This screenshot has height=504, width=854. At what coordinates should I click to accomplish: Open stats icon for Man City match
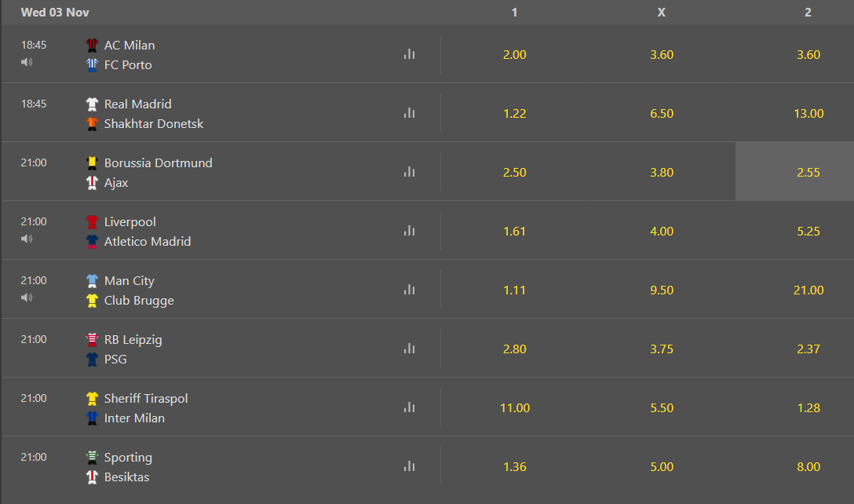[x=409, y=290]
